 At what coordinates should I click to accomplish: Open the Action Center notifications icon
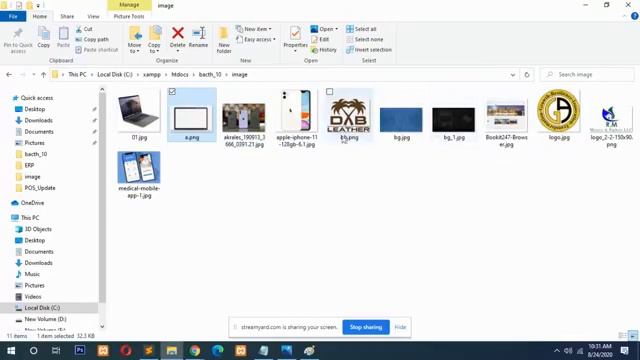pos(624,350)
